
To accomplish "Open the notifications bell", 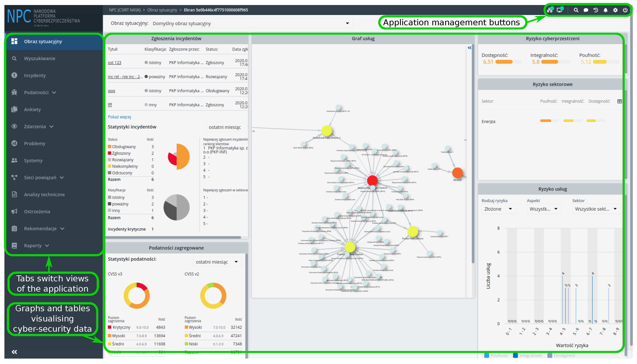I will click(x=606, y=10).
